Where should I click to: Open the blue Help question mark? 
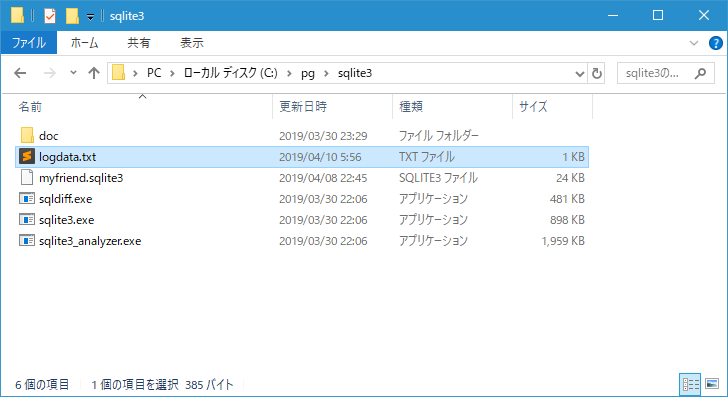(x=715, y=43)
